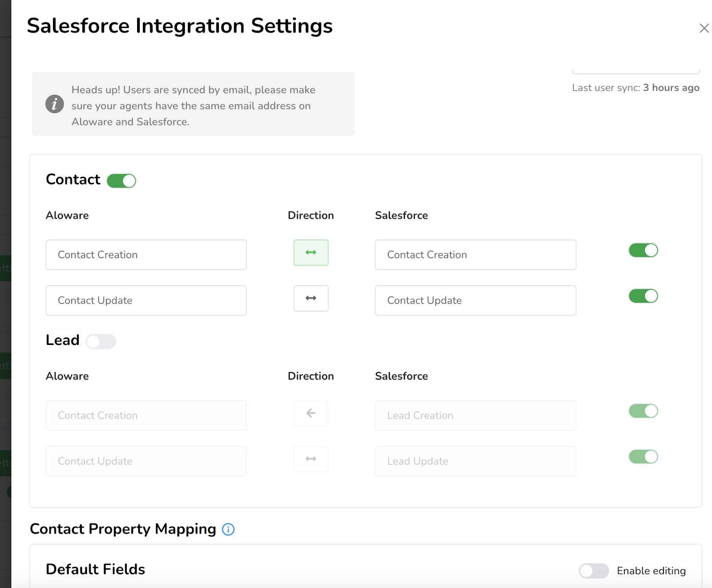This screenshot has height=588, width=712.
Task: Click the Heads up synced-by-email message text
Action: click(194, 106)
